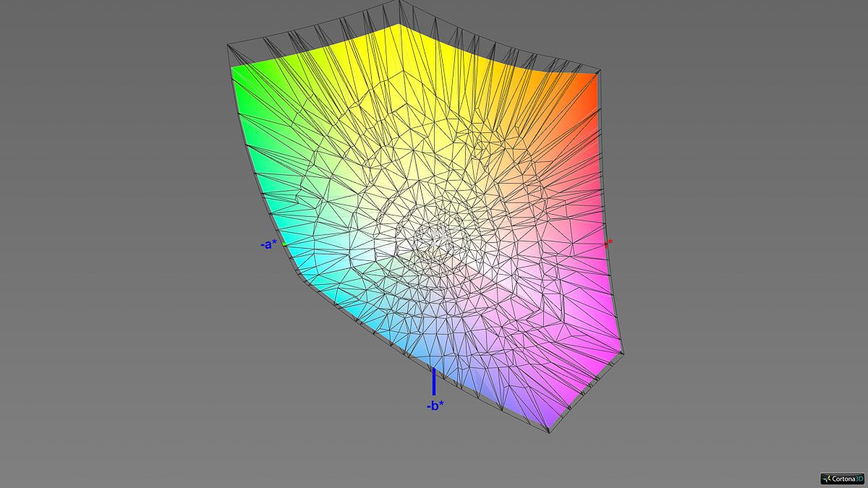The height and width of the screenshot is (488, 868).
Task: Click the green marker beside -a* label
Action: click(x=284, y=245)
